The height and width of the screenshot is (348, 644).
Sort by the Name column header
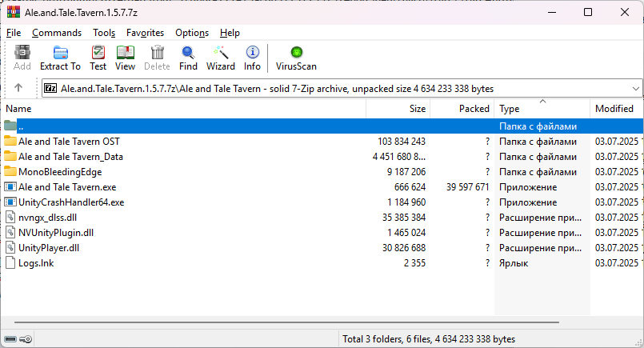(183, 109)
